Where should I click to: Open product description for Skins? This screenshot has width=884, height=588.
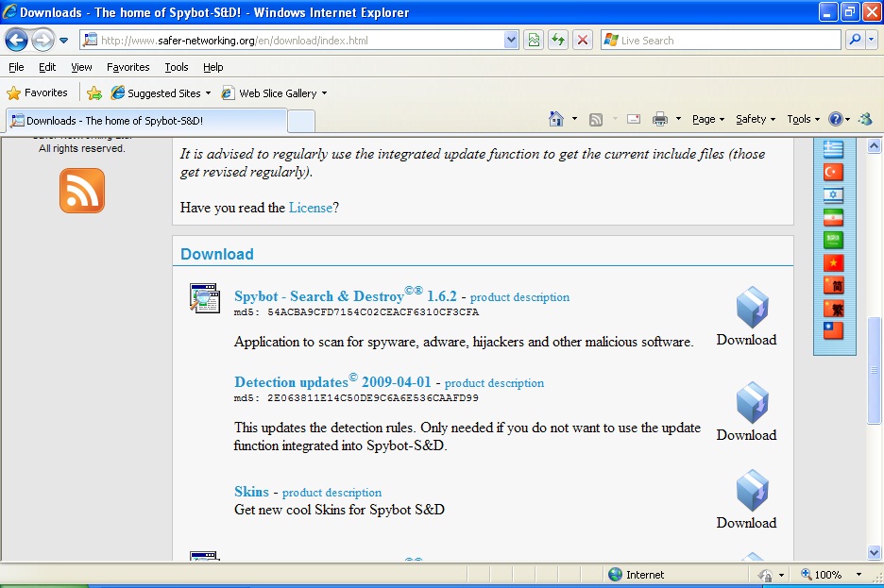[x=332, y=493]
